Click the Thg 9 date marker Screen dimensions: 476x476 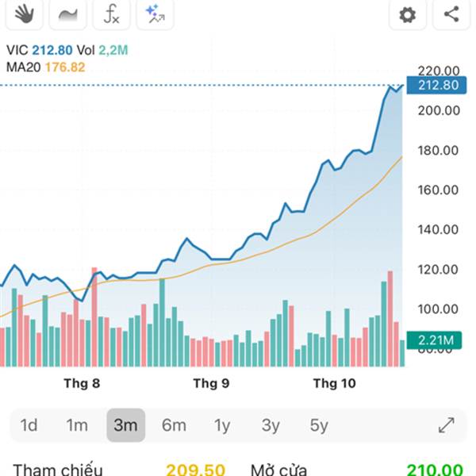point(211,384)
